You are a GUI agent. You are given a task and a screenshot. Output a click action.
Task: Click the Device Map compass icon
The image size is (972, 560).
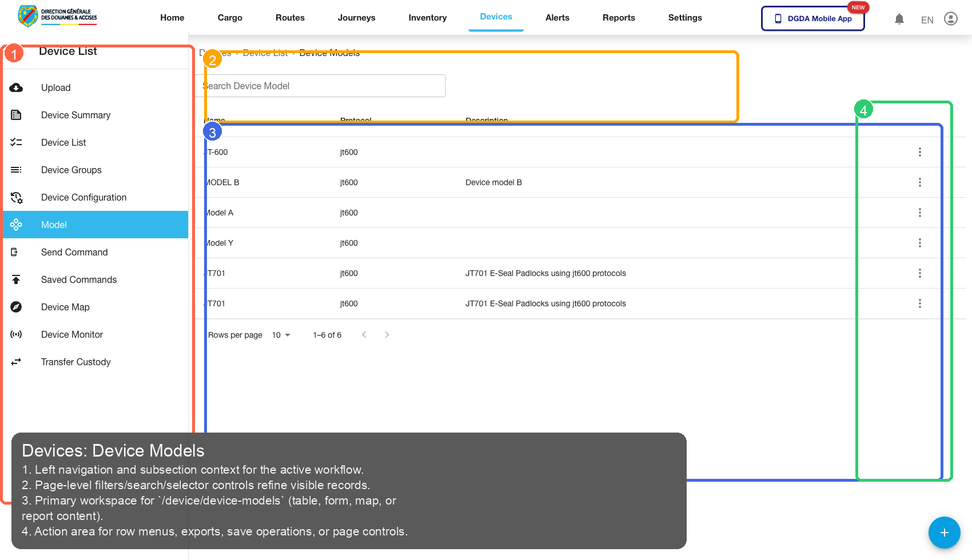point(16,307)
